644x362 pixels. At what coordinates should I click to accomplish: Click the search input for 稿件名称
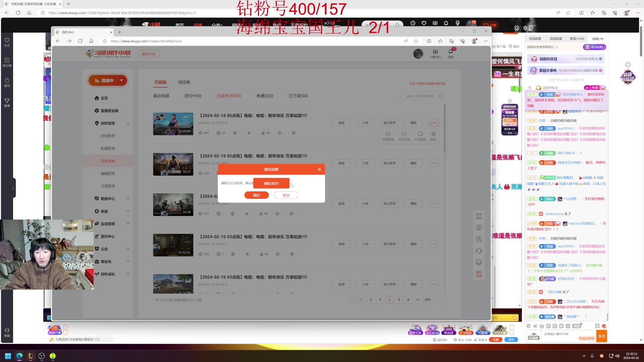point(420,96)
